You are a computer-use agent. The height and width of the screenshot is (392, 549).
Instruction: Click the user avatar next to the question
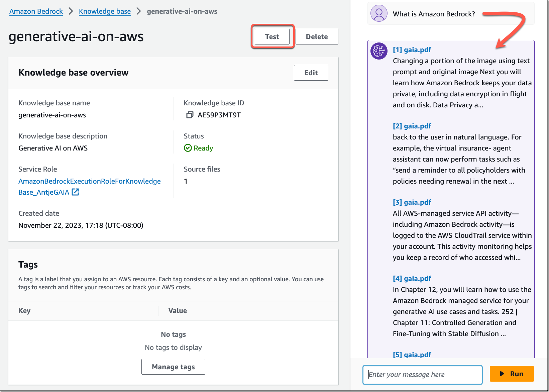pos(379,14)
